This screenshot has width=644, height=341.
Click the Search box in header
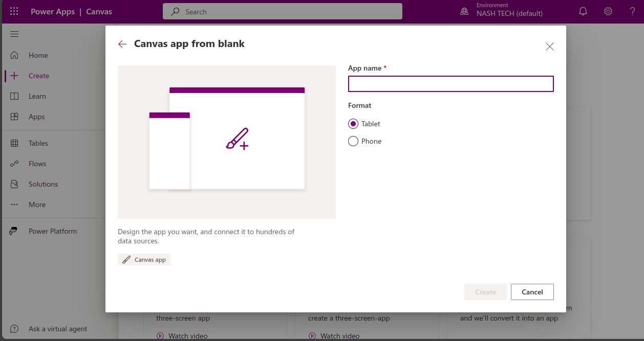[283, 11]
